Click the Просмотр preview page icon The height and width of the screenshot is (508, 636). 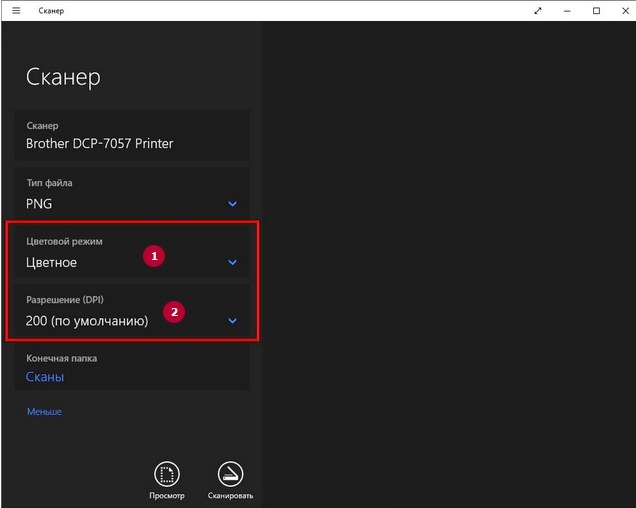click(167, 475)
